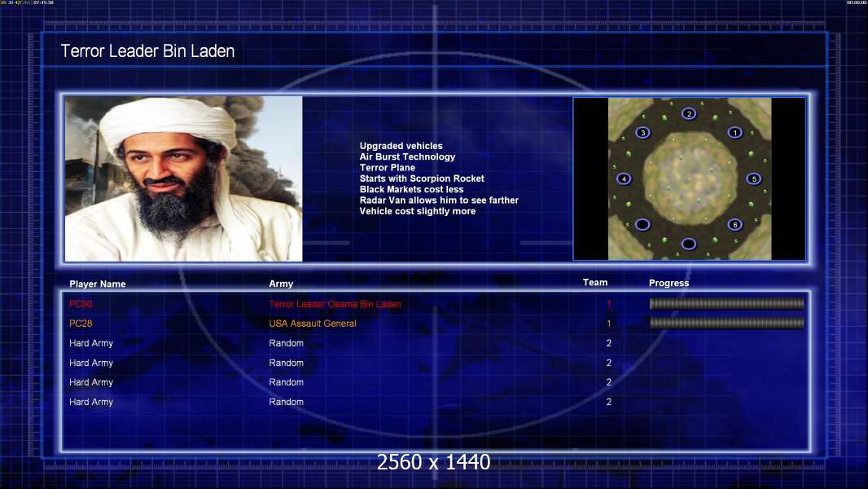Click "Starts with Scorpion Rocket" line
This screenshot has width=868, height=489.
click(x=422, y=178)
